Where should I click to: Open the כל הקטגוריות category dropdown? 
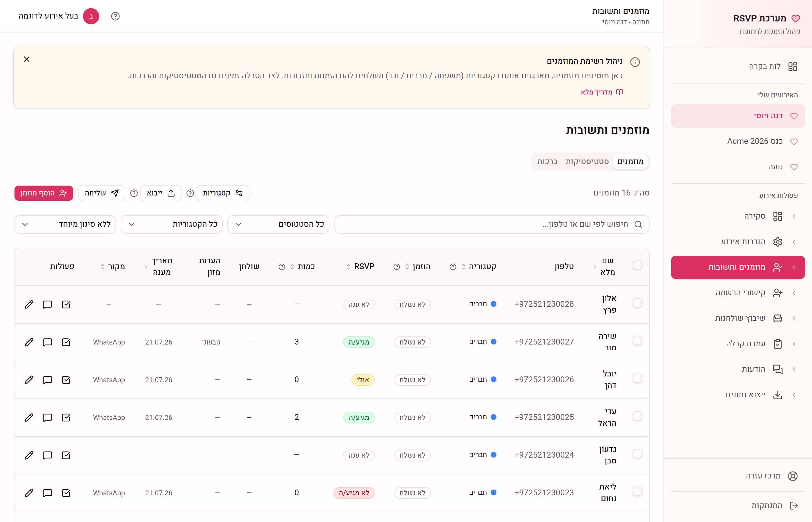[171, 224]
